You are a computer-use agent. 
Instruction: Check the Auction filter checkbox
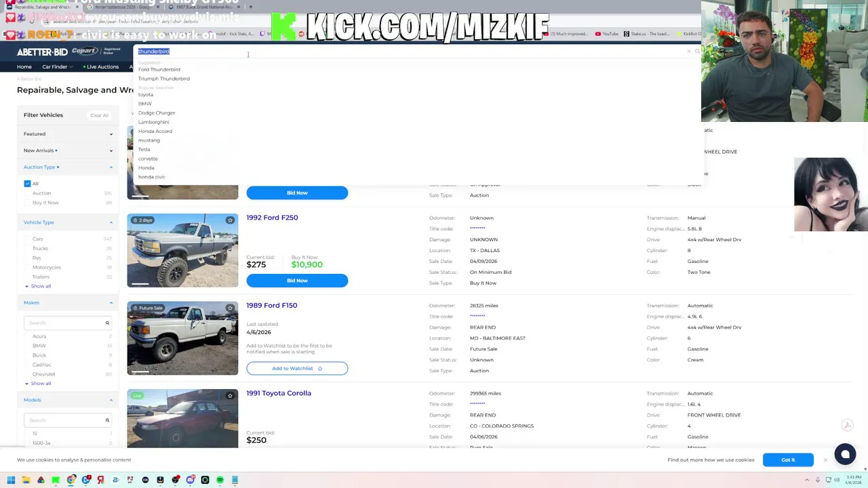[27, 193]
